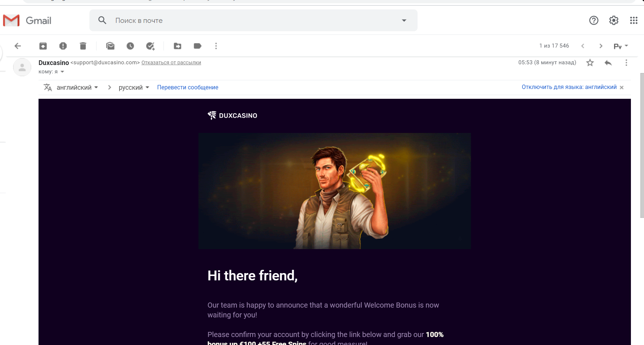Screen dimensions: 644x345
Task: Star this Duxcasino email
Action: 590,63
